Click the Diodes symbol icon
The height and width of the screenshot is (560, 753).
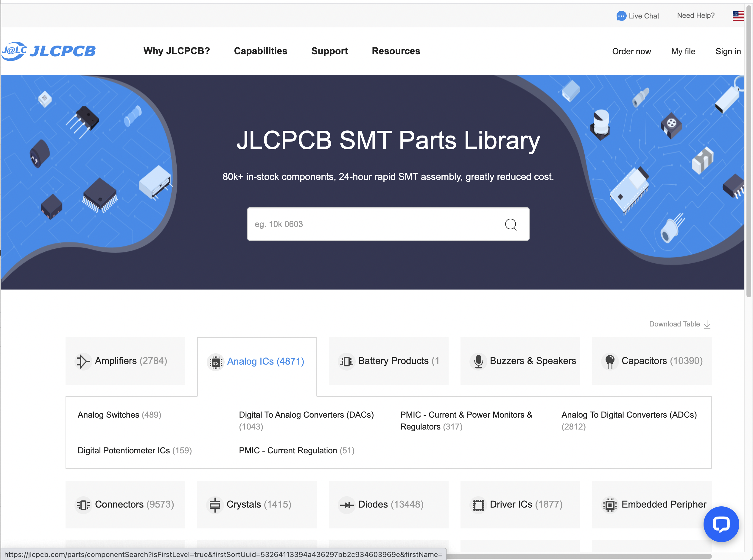point(347,505)
